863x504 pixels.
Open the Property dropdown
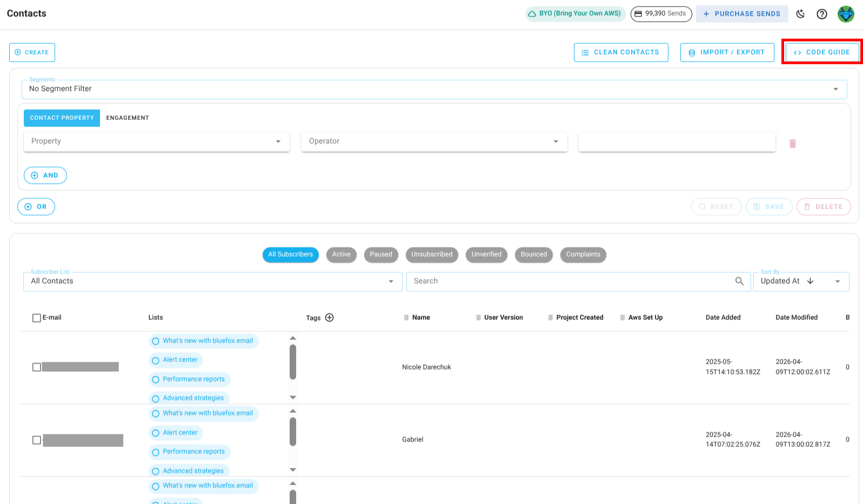coord(157,142)
